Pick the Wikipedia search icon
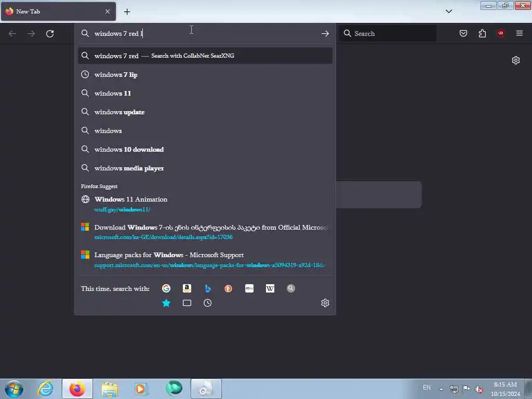 (270, 288)
